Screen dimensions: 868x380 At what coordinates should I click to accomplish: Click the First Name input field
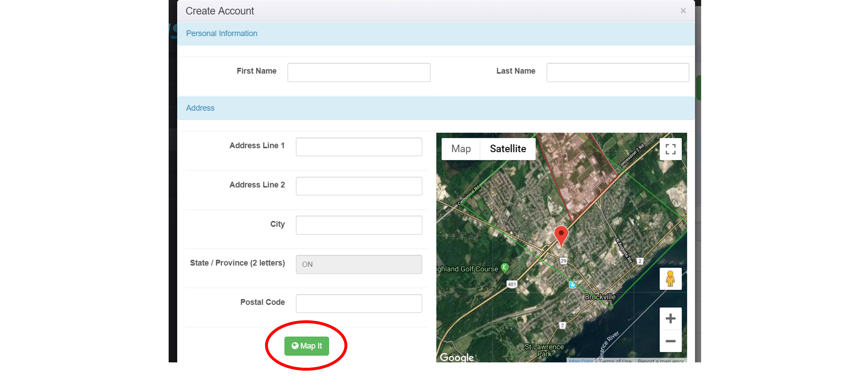click(x=358, y=72)
